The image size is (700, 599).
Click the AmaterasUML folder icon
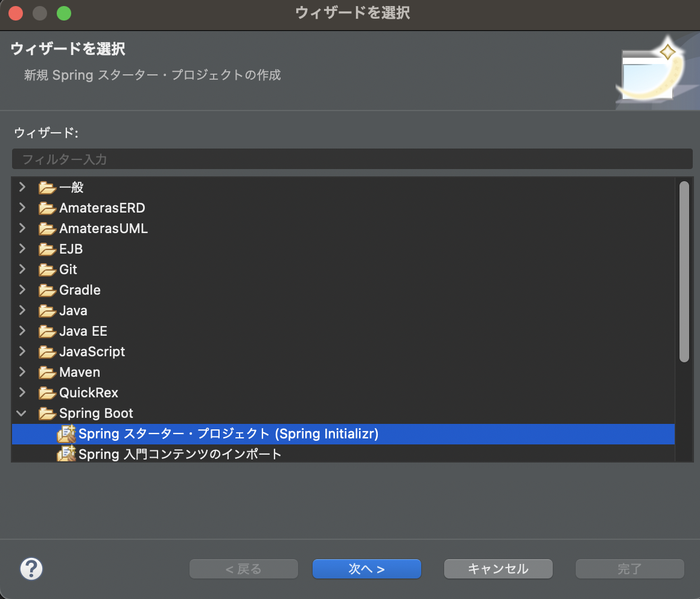point(47,228)
